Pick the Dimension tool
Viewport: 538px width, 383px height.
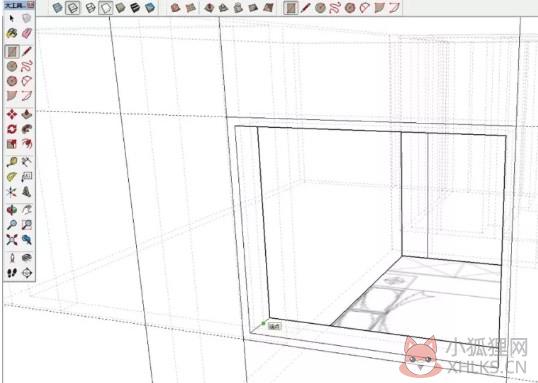(26, 162)
